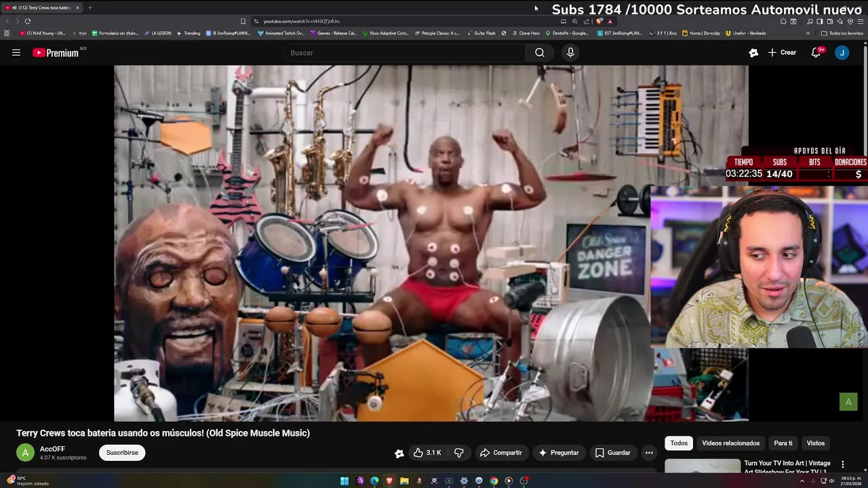The width and height of the screenshot is (868, 488).
Task: Focus the Buscar search field
Action: (x=404, y=53)
